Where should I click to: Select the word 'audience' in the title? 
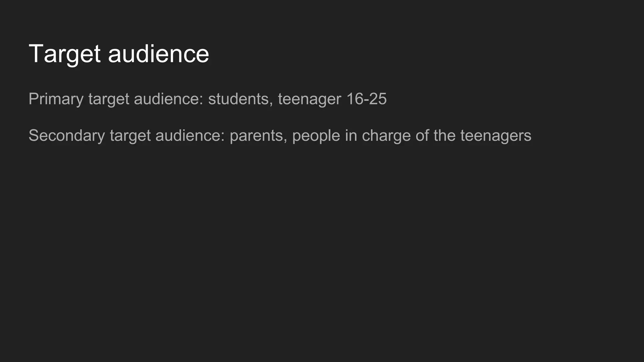(x=158, y=53)
